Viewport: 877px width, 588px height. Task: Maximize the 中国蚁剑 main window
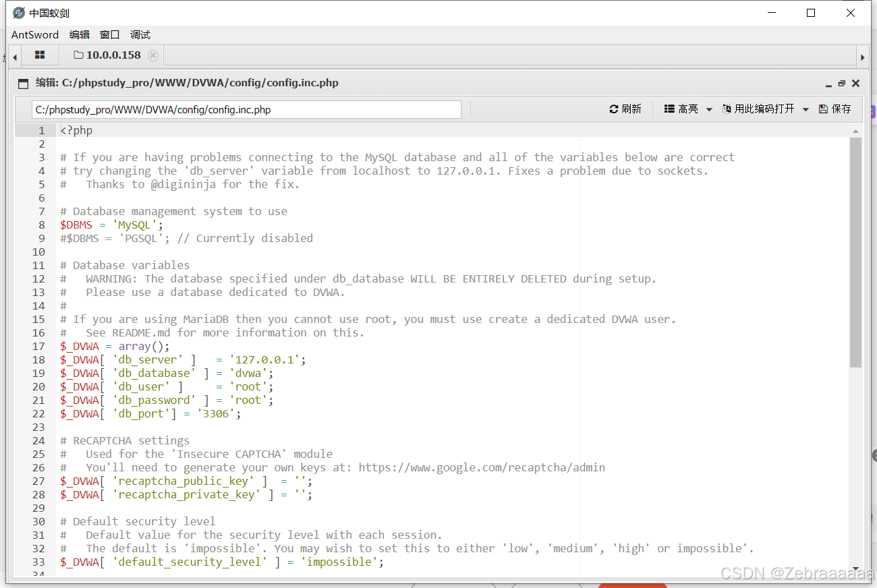(x=811, y=13)
